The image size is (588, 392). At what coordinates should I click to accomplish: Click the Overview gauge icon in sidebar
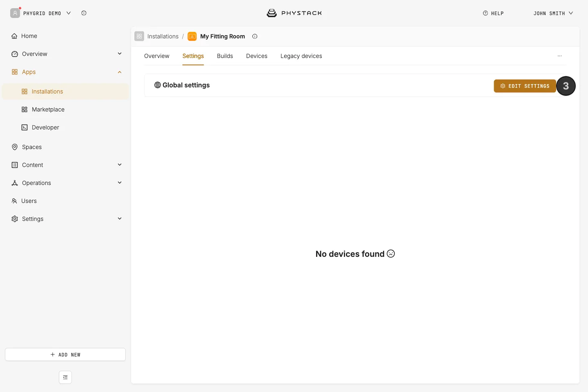[x=15, y=54]
